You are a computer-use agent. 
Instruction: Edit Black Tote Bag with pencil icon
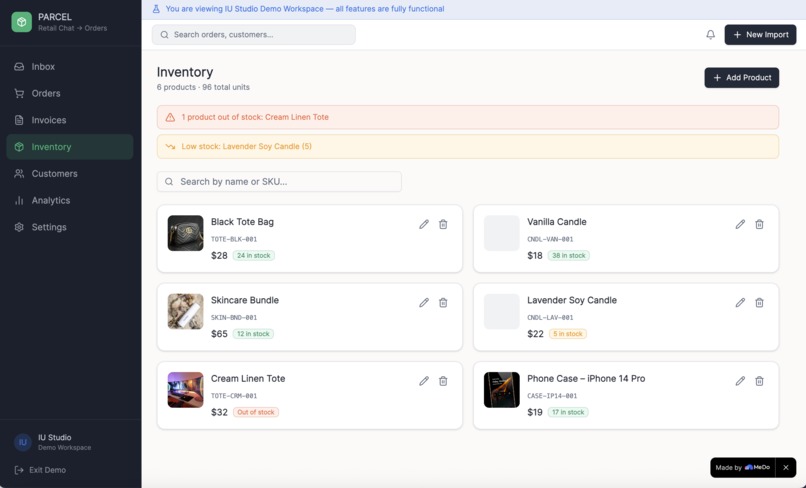click(x=424, y=224)
